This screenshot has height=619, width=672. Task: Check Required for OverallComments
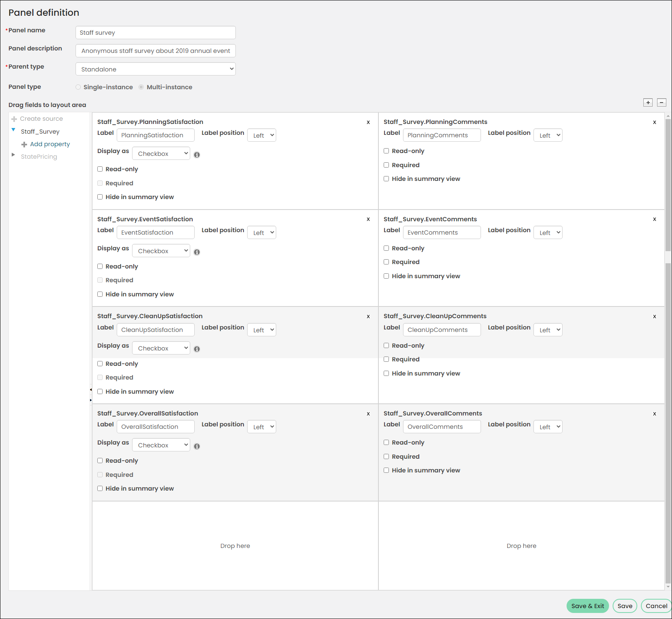click(386, 457)
